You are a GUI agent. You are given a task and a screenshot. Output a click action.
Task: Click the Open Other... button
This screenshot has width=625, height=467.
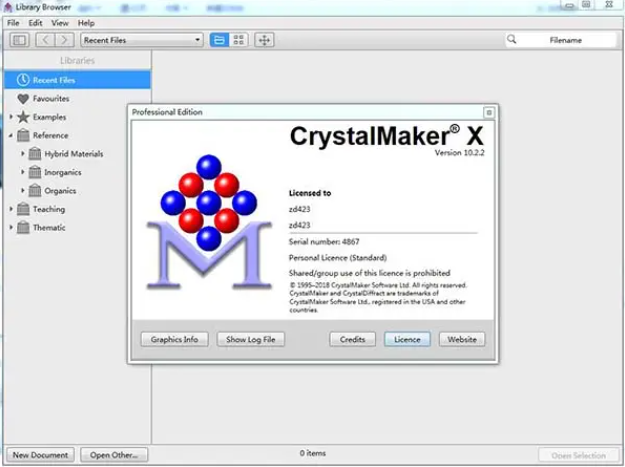114,455
